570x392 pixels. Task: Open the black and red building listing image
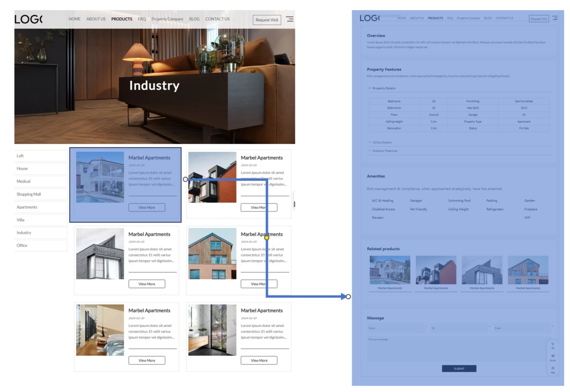(x=212, y=177)
